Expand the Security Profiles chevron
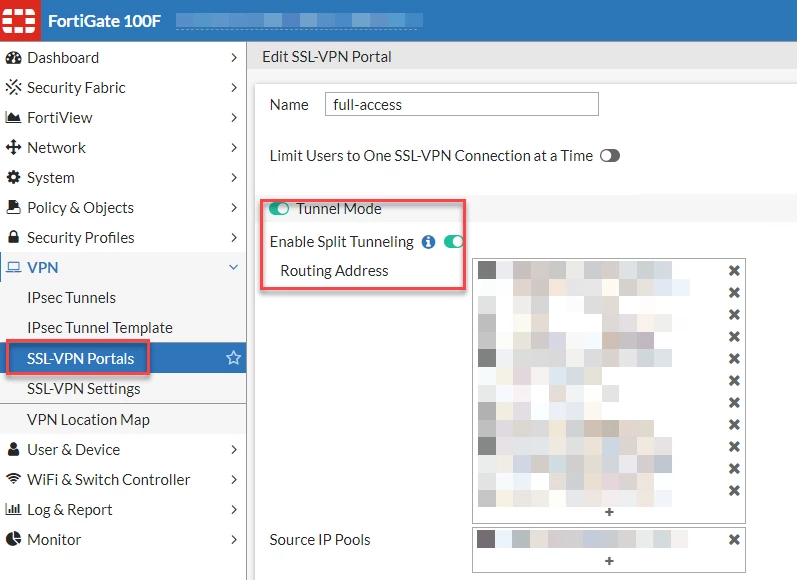Image resolution: width=797 pixels, height=580 pixels. pos(234,237)
